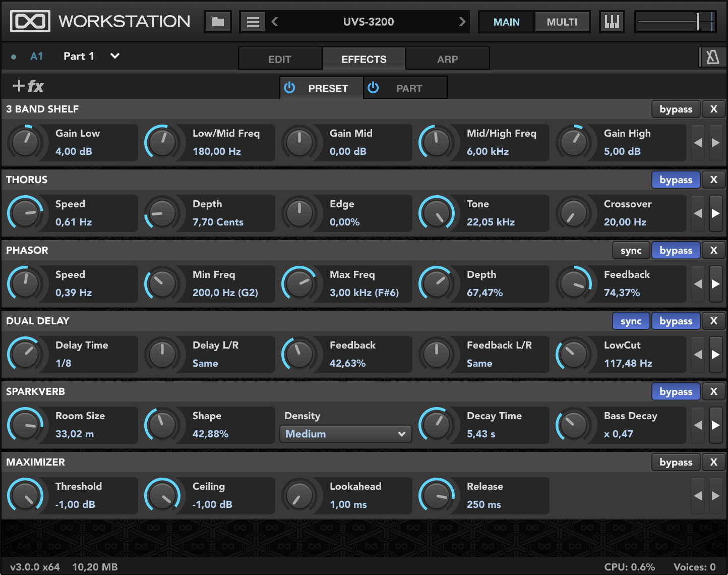Select the A1 part label

[x=37, y=56]
